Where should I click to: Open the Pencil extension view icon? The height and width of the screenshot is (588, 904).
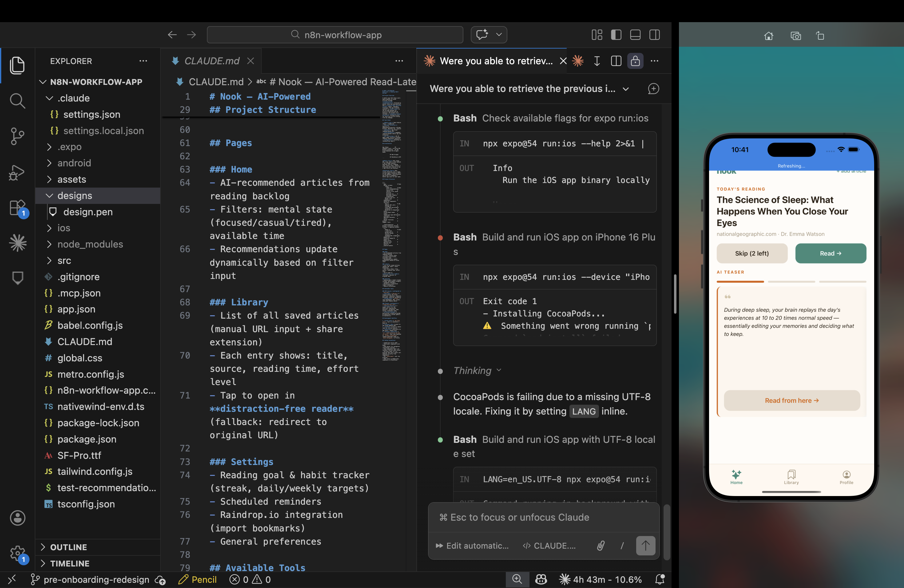pos(17,278)
